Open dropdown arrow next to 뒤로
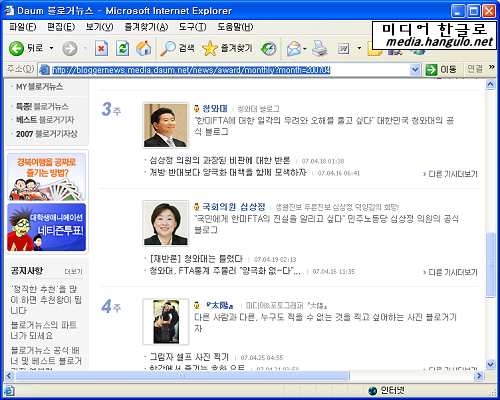Viewport: 500px width, 400px height. click(52, 49)
